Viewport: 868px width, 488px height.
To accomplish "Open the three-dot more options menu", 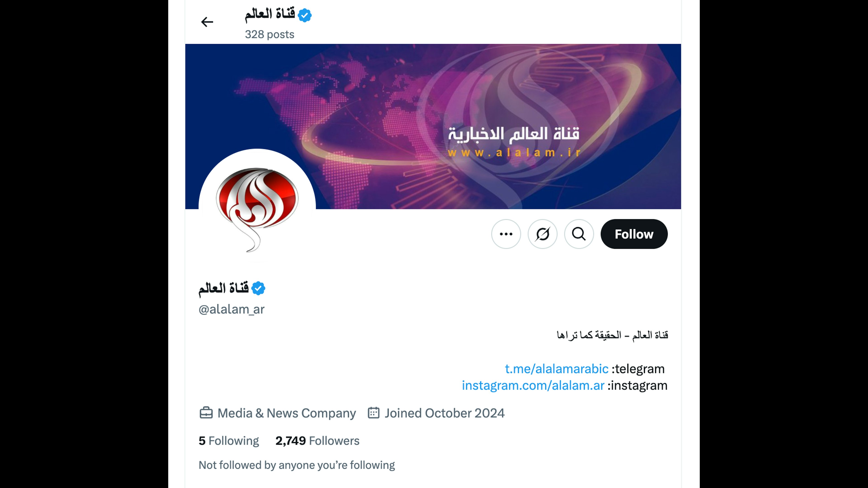I will [x=506, y=234].
